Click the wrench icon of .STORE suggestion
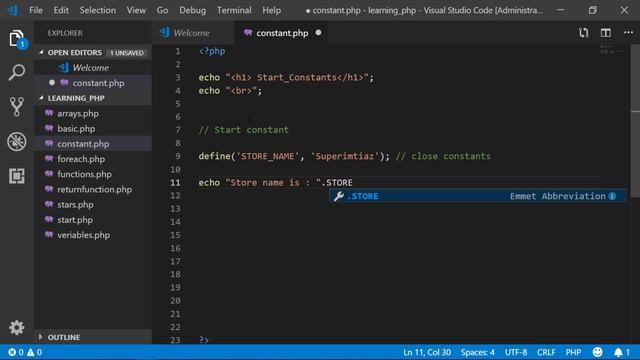Viewport: 640px width, 360px height. tap(338, 196)
